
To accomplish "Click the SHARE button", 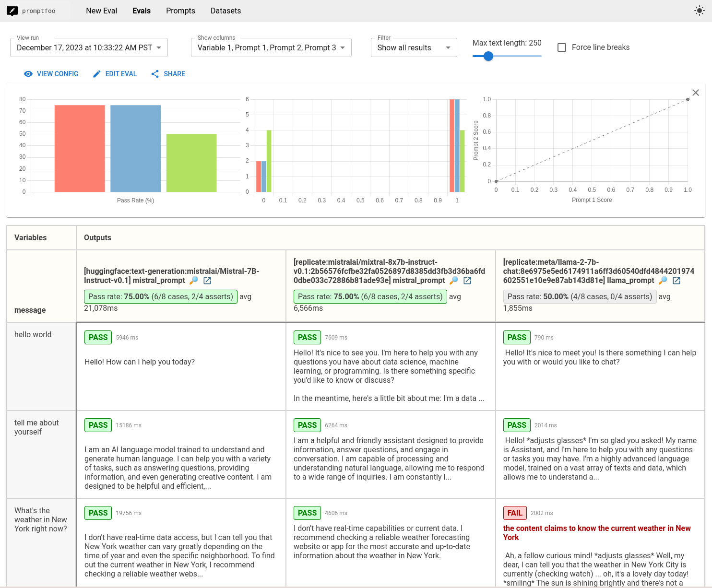I will [x=168, y=74].
